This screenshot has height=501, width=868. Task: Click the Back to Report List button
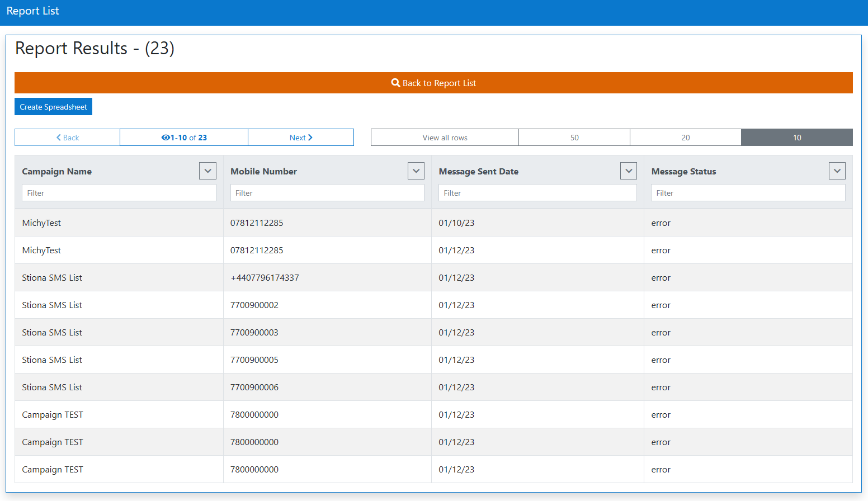pyautogui.click(x=433, y=83)
